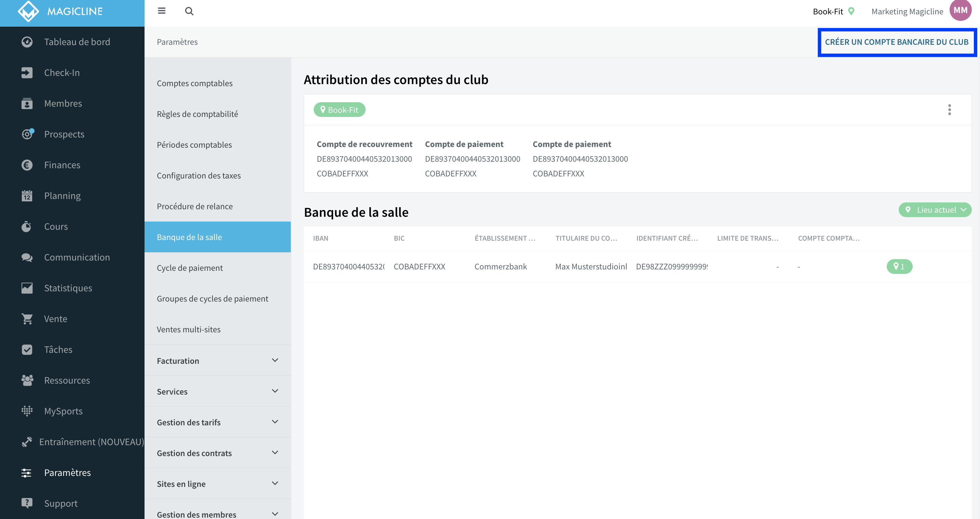
Task: Select the COBADEFFXXX cell in bank table
Action: pyautogui.click(x=419, y=267)
